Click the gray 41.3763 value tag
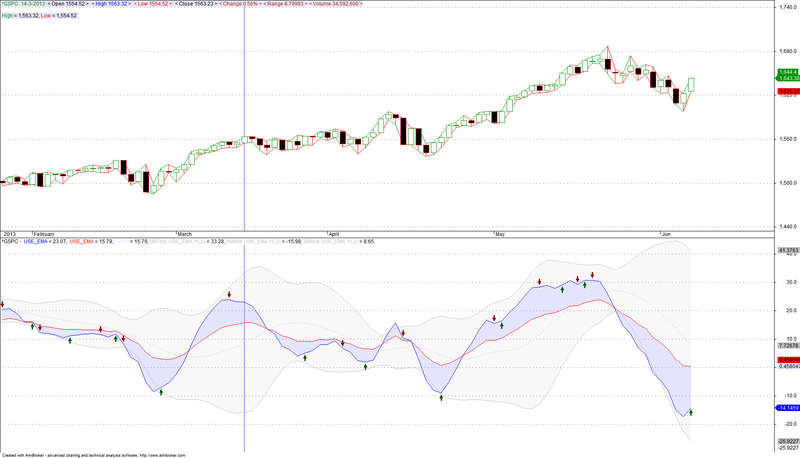The height and width of the screenshot is (458, 800). [788, 250]
